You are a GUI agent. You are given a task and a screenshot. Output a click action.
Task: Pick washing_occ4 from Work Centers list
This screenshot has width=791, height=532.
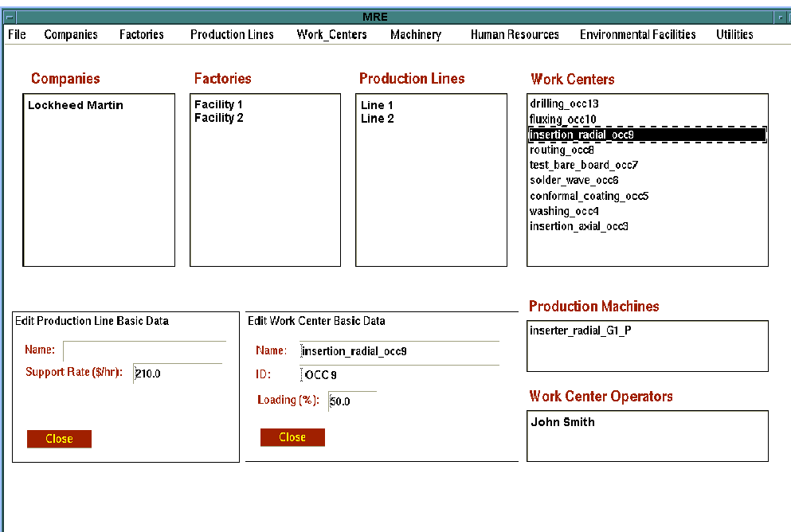tap(564, 211)
